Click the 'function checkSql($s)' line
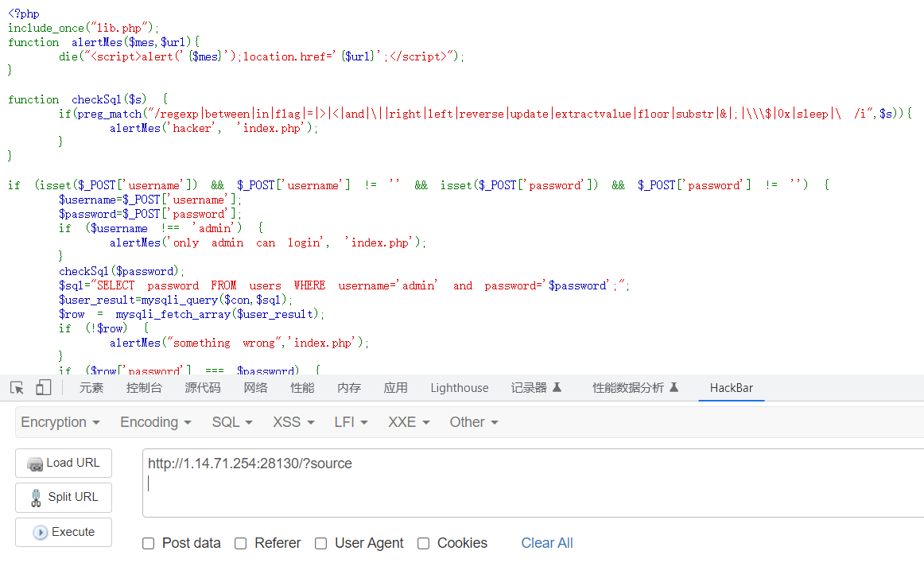The height and width of the screenshot is (578, 924). [x=87, y=99]
